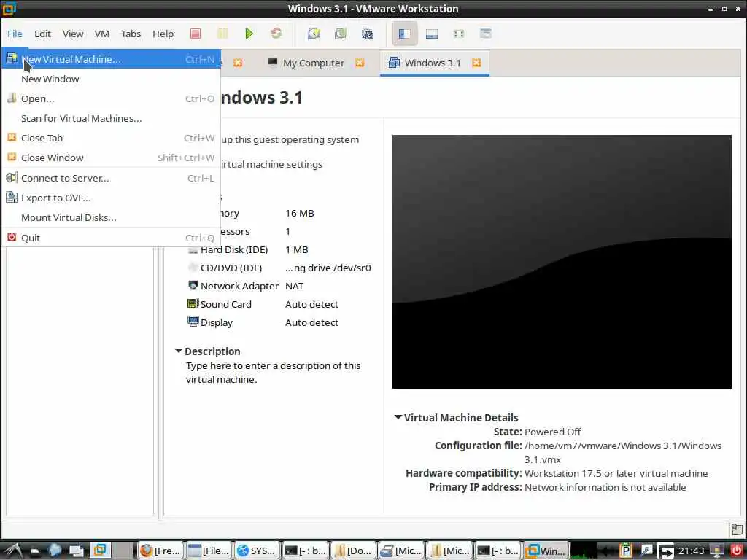
Task: Choose Mount Virtual Disks... entry
Action: pos(111,217)
